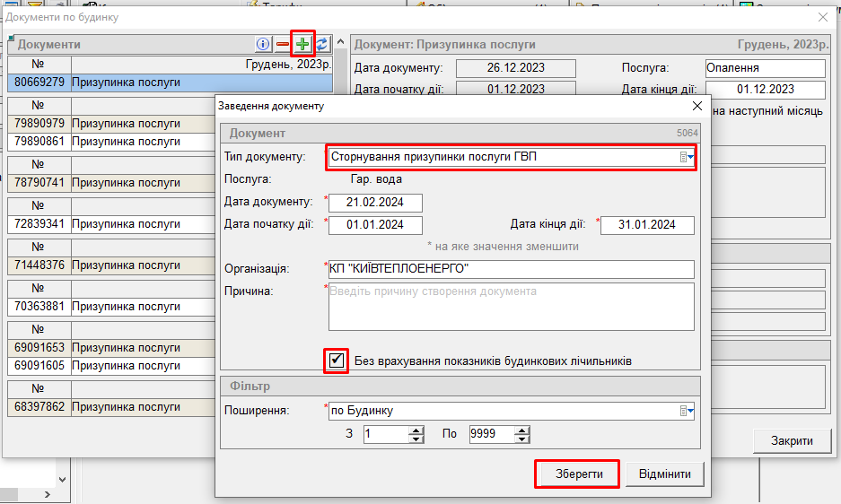841x504 pixels.
Task: Click into the Причина text field
Action: 511,307
